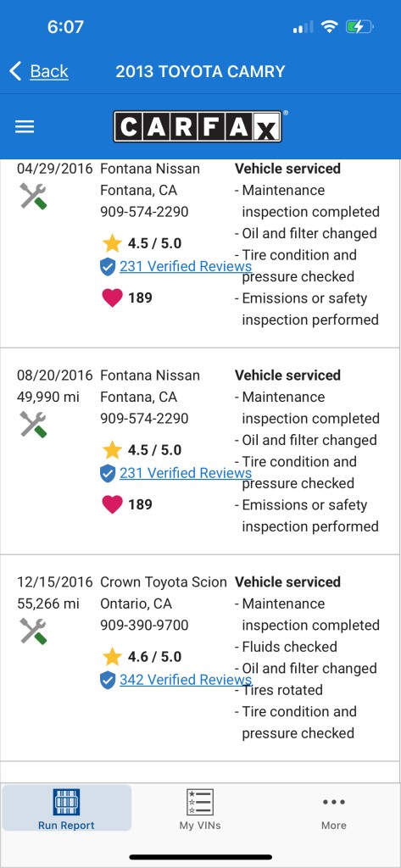Tap the heart icon on 08/20/2016 entry

tap(112, 504)
